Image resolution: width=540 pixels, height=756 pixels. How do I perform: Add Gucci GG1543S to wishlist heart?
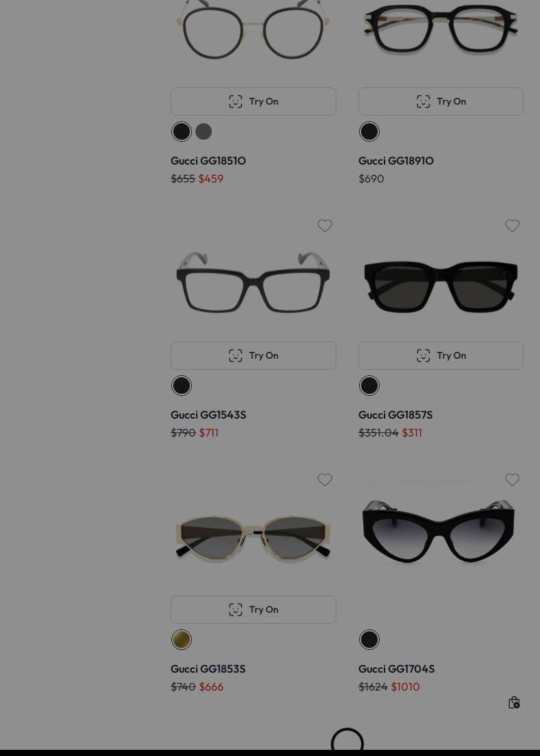coord(325,225)
